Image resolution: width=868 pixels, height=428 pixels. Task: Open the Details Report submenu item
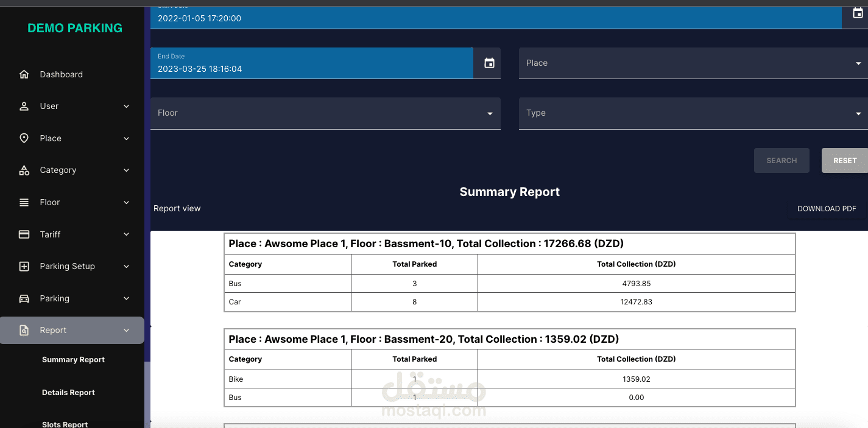pos(68,393)
